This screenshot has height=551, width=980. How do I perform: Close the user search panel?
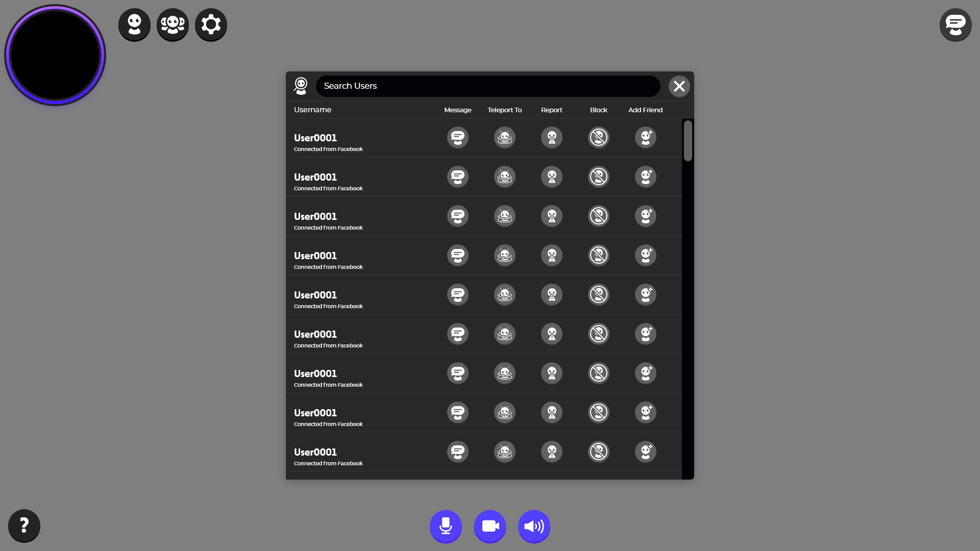pyautogui.click(x=679, y=86)
